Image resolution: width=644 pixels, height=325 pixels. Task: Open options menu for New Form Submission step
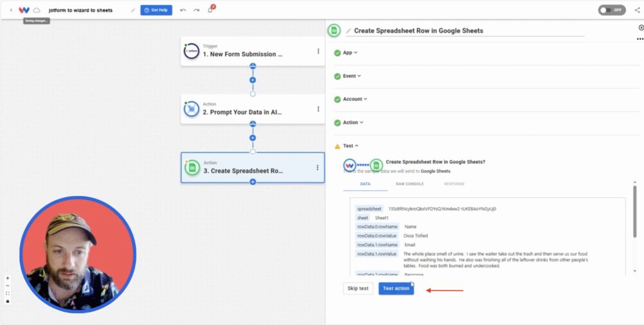[318, 52]
